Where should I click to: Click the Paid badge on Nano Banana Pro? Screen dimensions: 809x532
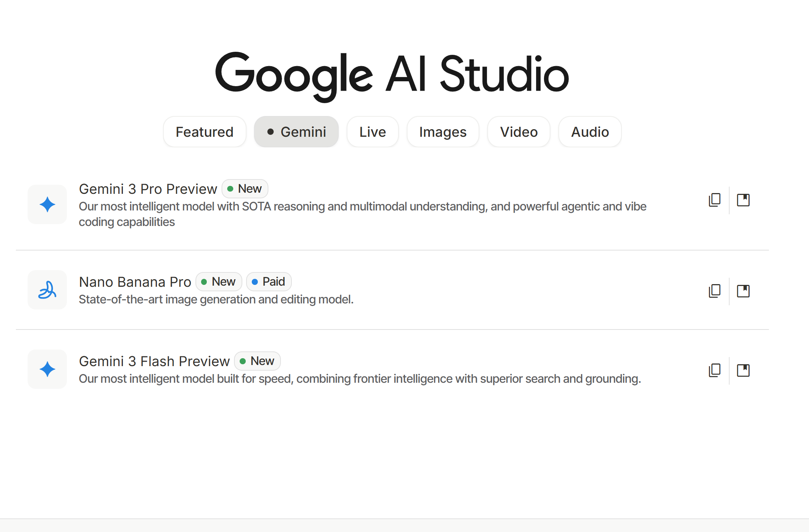(x=269, y=282)
